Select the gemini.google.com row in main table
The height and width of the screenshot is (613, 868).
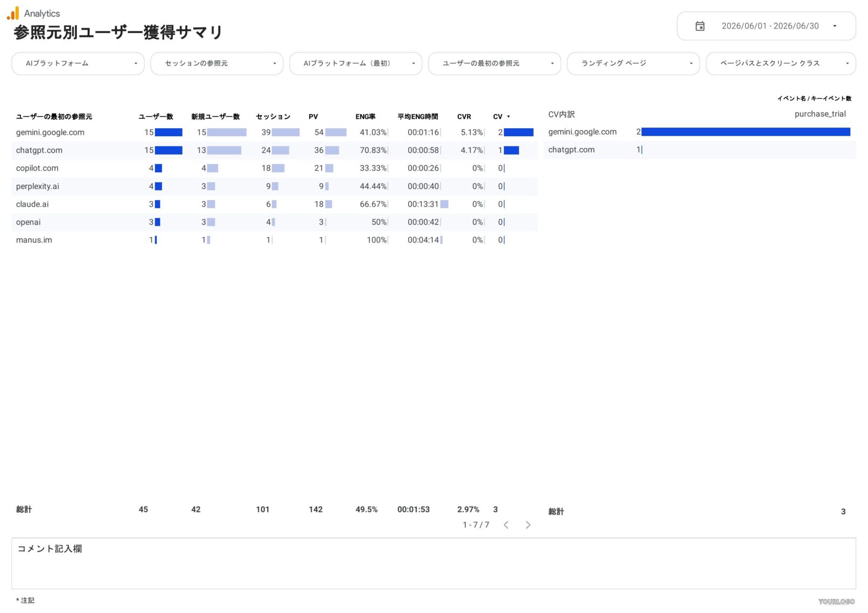tap(275, 132)
